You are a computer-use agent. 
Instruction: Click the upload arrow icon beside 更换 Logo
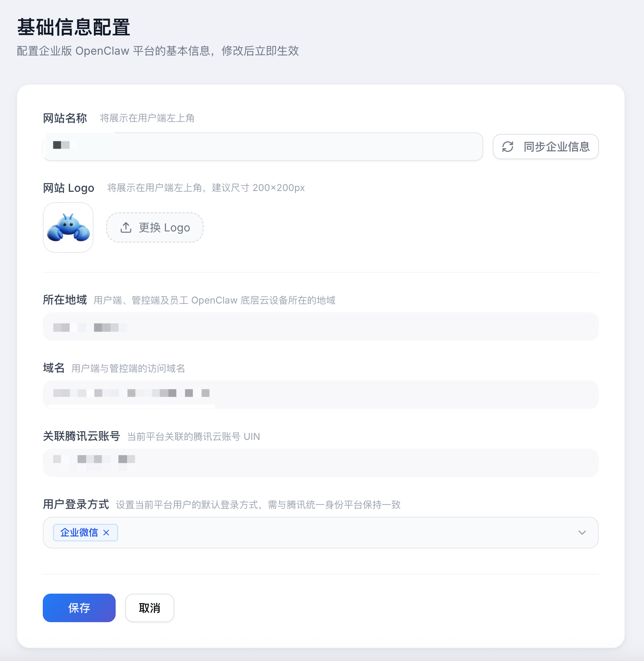click(126, 227)
